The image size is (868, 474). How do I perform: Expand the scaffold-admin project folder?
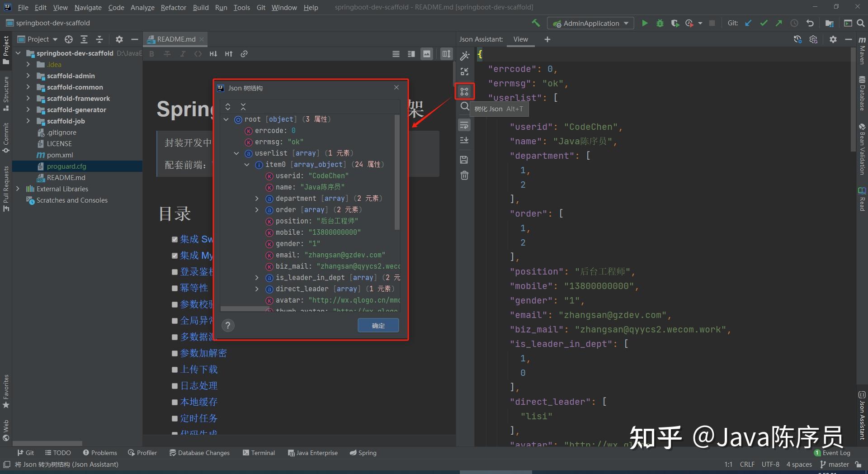pyautogui.click(x=28, y=76)
